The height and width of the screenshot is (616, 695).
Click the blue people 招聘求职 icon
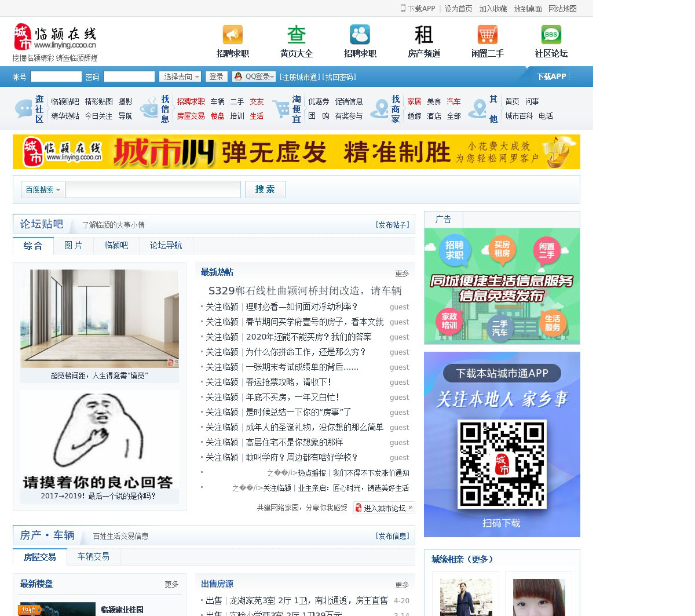pos(360,35)
